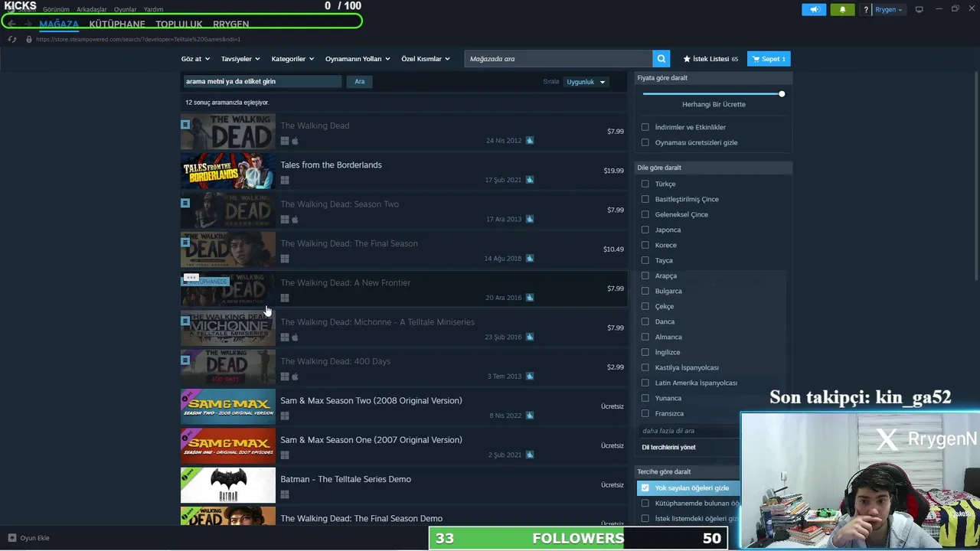
Task: Click review icon on The Walking Dead: 400 Days row
Action: click(530, 376)
